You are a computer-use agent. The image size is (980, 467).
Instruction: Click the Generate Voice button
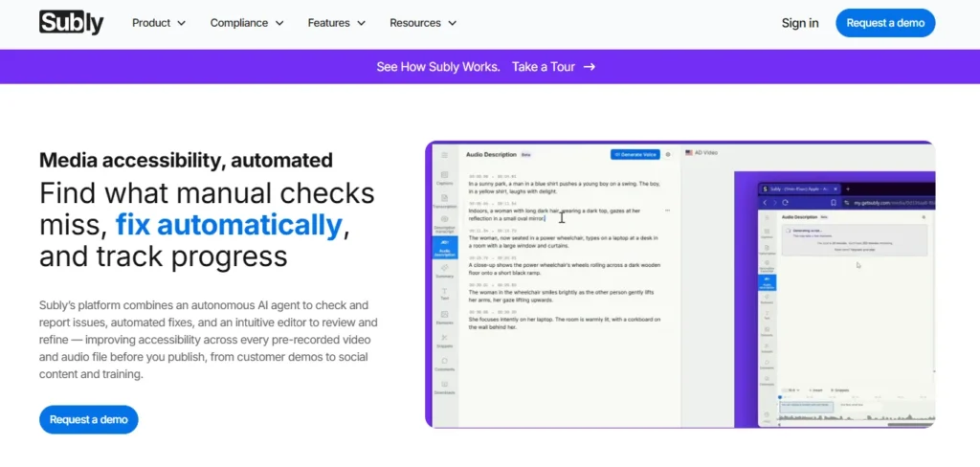(x=635, y=154)
